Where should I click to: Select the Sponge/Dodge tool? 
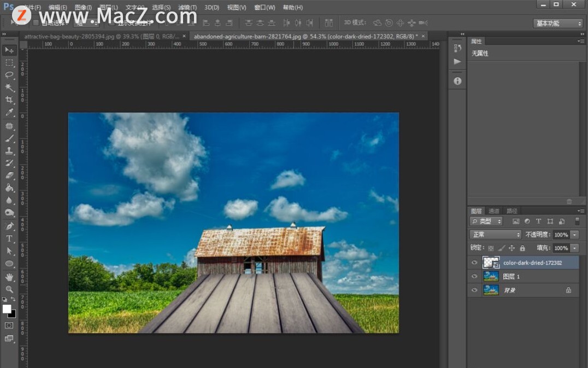pyautogui.click(x=9, y=213)
